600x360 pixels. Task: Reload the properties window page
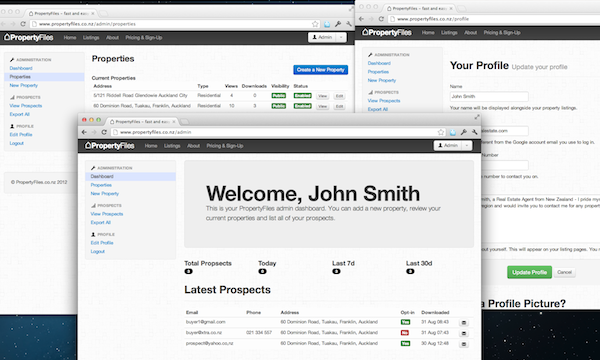23,24
